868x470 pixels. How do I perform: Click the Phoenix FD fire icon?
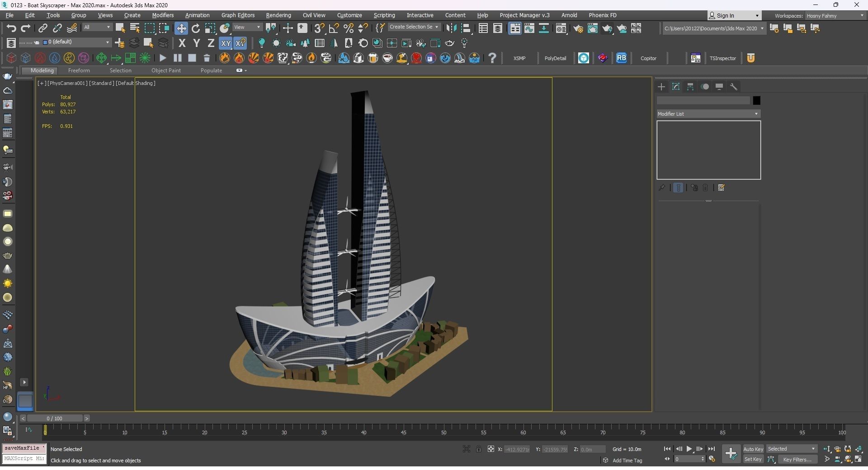(x=225, y=58)
